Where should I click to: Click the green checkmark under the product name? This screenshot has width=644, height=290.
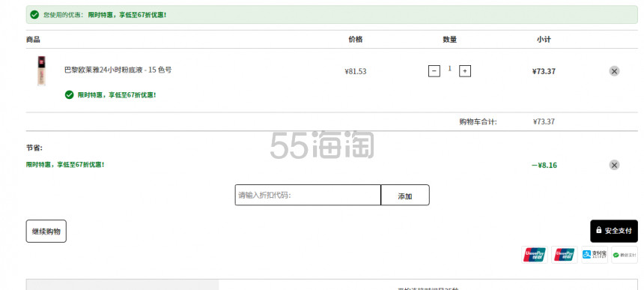pyautogui.click(x=70, y=95)
